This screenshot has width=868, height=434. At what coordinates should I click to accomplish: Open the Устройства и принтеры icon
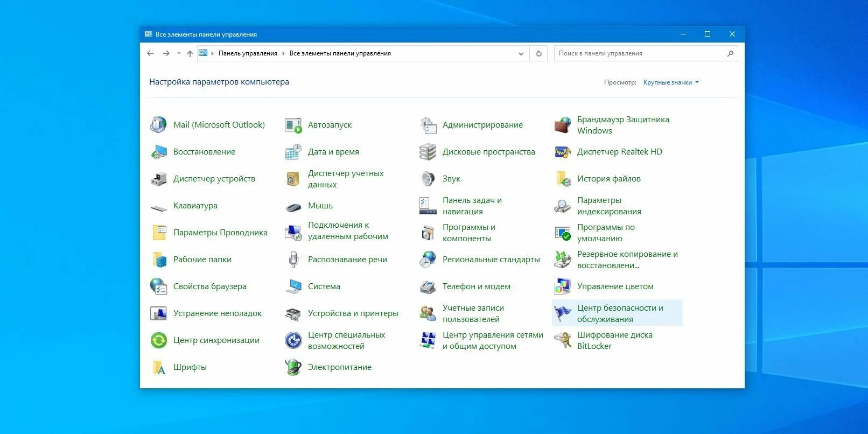pos(293,313)
